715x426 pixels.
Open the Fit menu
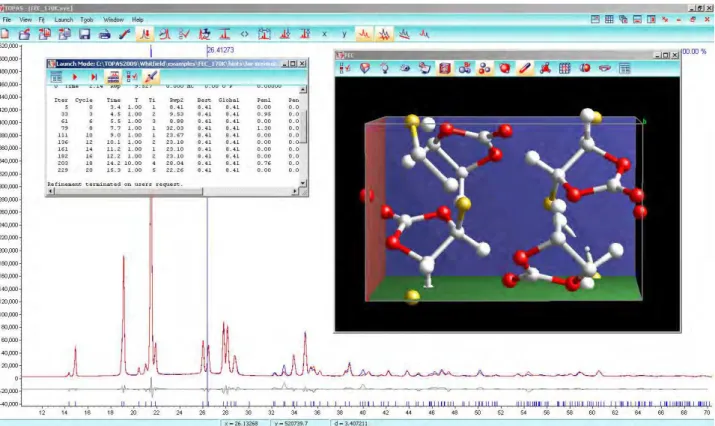41,20
